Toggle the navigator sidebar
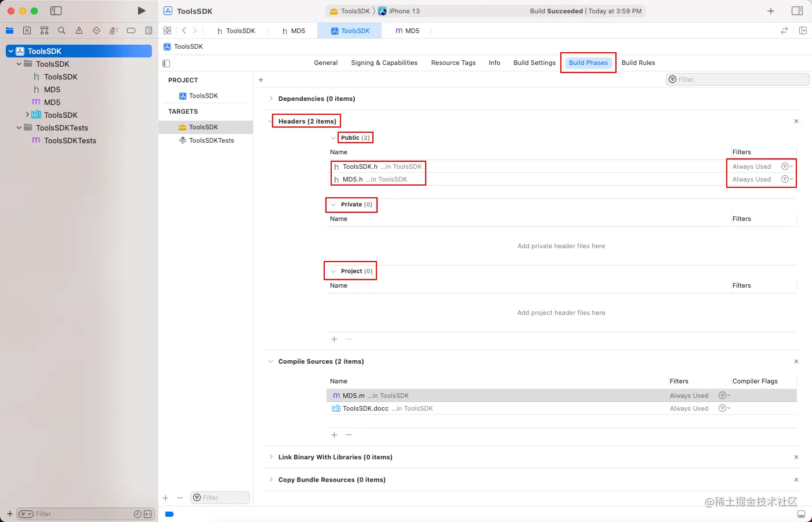812x522 pixels. pyautogui.click(x=56, y=11)
